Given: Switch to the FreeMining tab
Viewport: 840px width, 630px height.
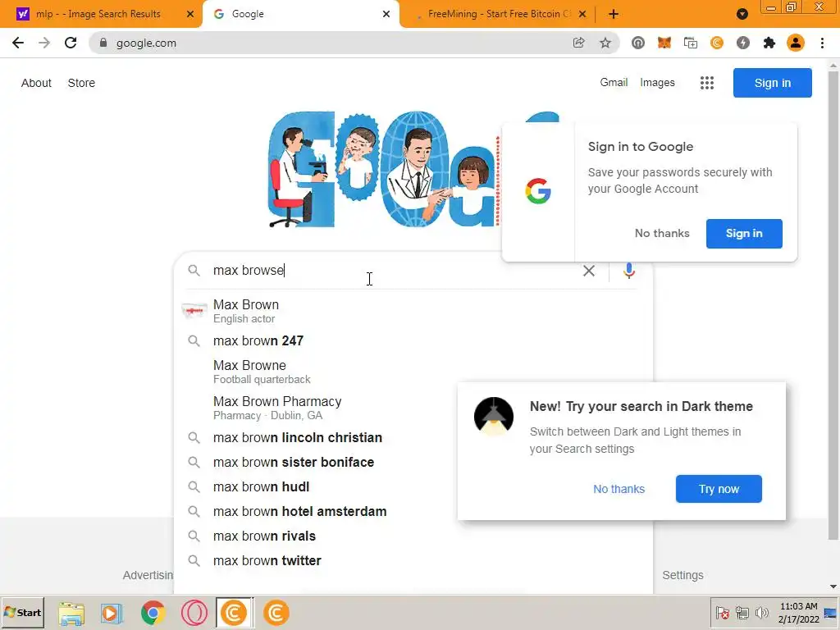Looking at the screenshot, I should [x=500, y=14].
